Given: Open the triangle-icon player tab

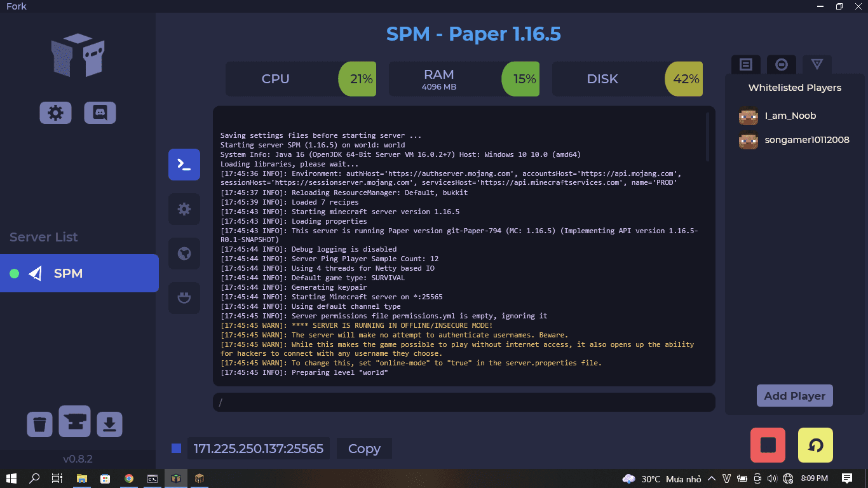Looking at the screenshot, I should click(817, 65).
